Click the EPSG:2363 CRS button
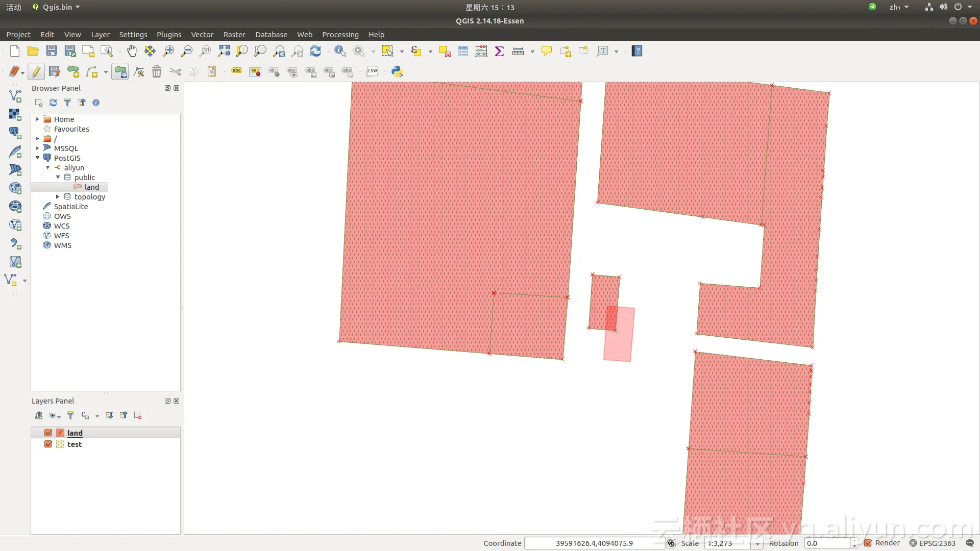 [x=932, y=543]
